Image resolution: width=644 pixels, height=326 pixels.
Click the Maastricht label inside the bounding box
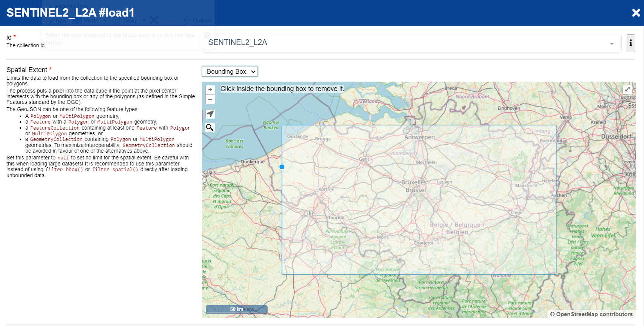[x=526, y=185]
